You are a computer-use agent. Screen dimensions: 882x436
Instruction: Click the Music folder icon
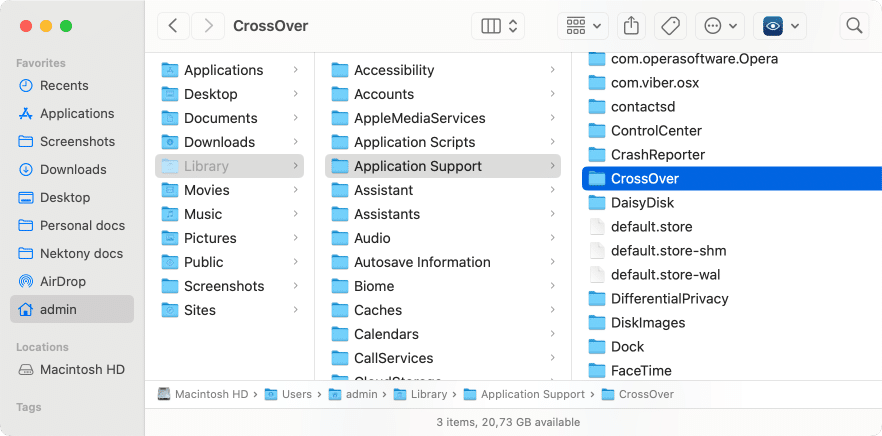pos(170,214)
